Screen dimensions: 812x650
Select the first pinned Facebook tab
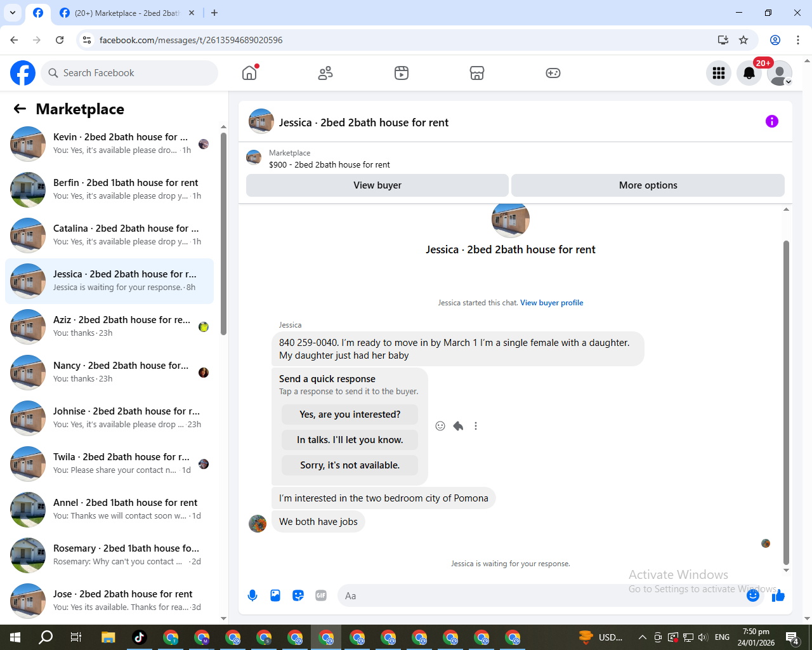tap(38, 13)
